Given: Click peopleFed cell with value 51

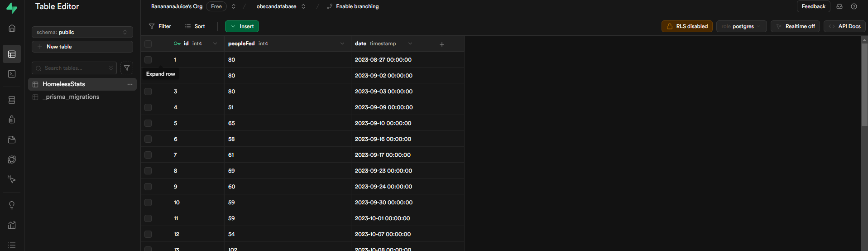Looking at the screenshot, I should [288, 107].
